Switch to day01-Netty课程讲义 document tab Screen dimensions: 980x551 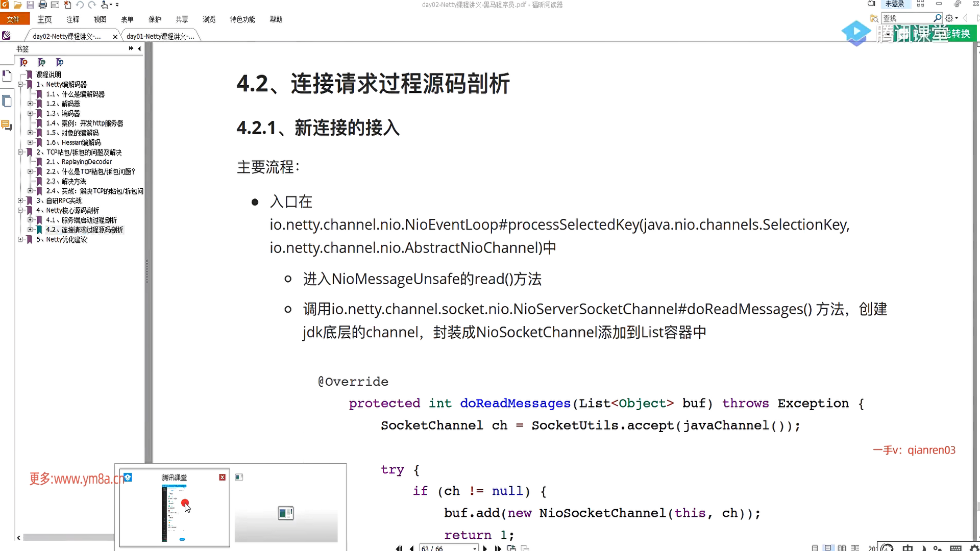[x=160, y=36]
